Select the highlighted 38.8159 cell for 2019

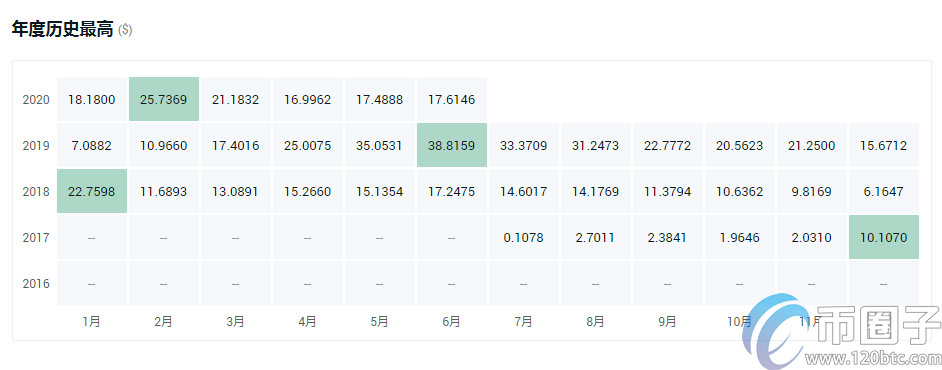[x=451, y=145]
